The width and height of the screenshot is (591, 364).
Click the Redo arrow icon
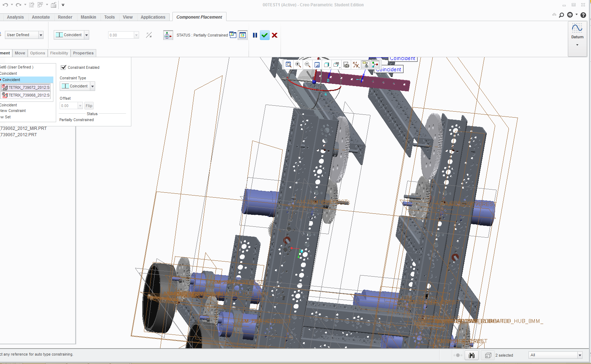19,5
